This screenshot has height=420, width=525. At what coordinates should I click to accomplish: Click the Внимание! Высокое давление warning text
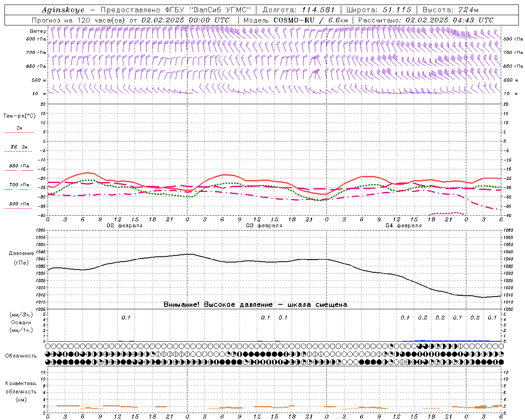(x=256, y=305)
